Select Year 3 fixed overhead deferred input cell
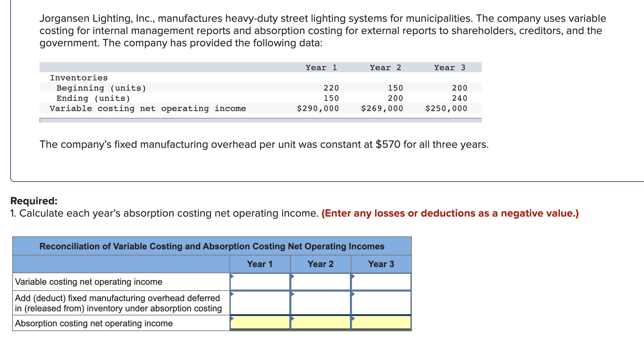Image resolution: width=644 pixels, height=342 pixels. pyautogui.click(x=381, y=303)
